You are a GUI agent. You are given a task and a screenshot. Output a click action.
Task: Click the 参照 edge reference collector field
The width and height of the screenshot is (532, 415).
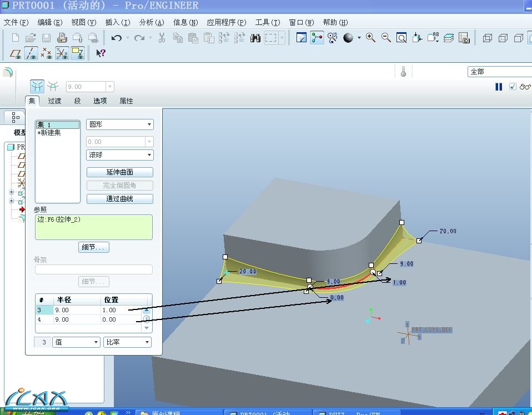[x=93, y=227]
